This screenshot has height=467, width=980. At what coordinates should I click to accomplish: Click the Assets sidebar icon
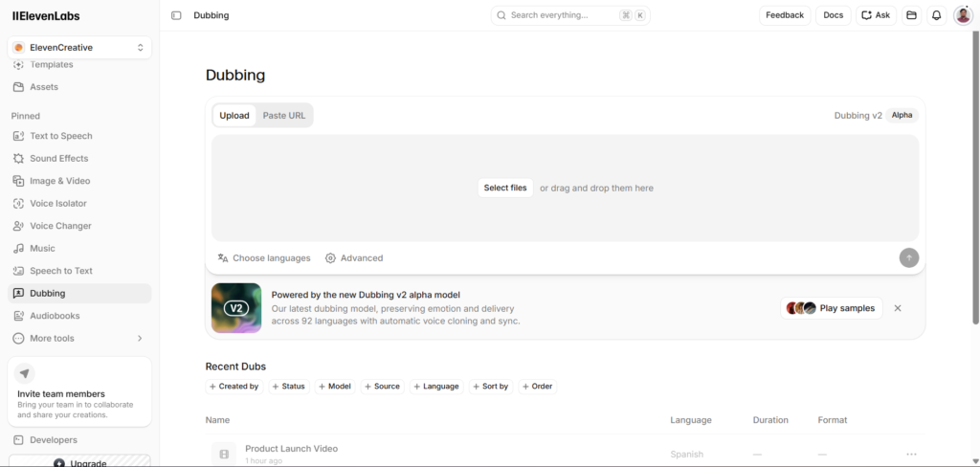pyautogui.click(x=19, y=87)
